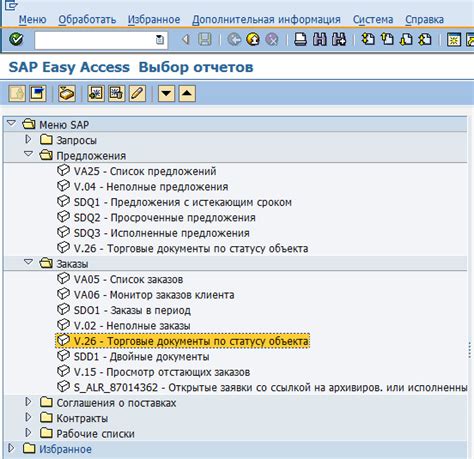Click the Save diskette icon
This screenshot has width=474, height=459.
[205, 39]
